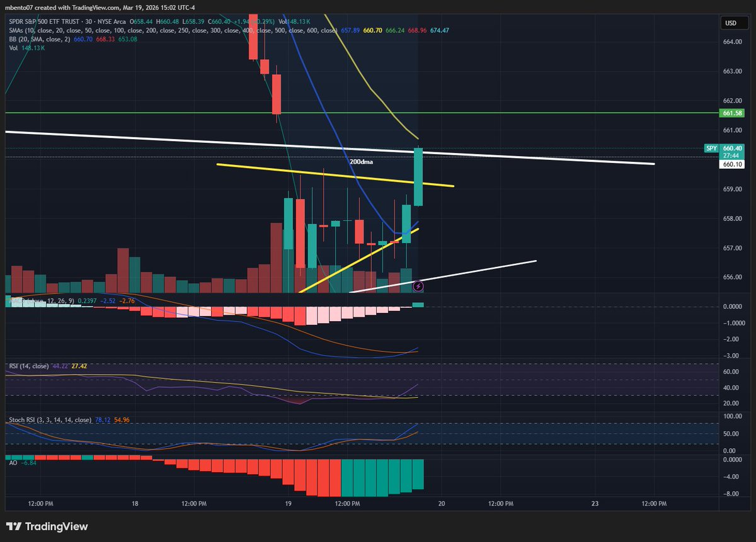Click the 100.00 Stoch RSI scale label
The height and width of the screenshot is (542, 756).
click(x=731, y=417)
